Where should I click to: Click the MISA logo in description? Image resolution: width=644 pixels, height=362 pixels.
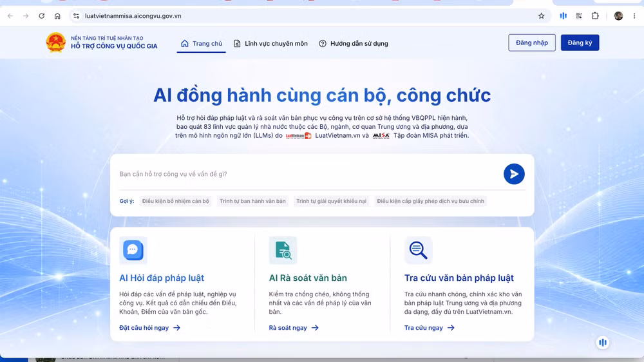point(381,136)
